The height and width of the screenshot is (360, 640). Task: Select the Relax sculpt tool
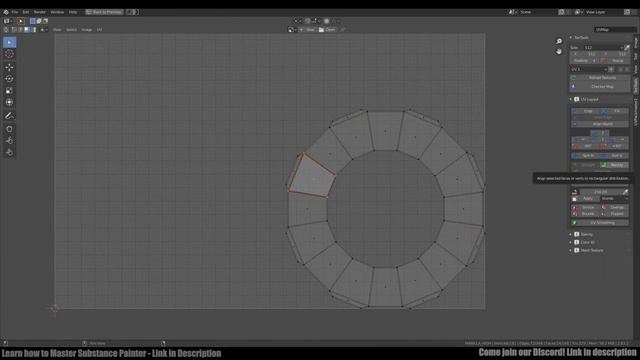coord(9,141)
